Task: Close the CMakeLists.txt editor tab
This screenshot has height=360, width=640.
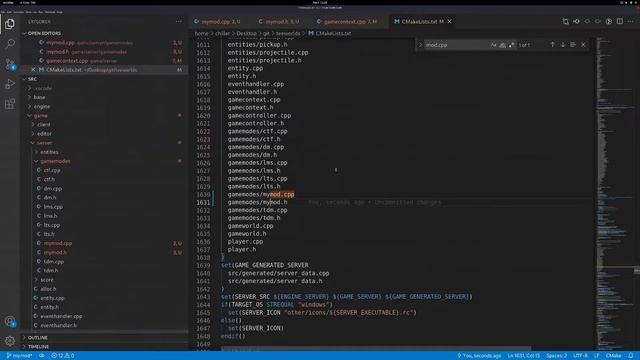Action: point(449,22)
